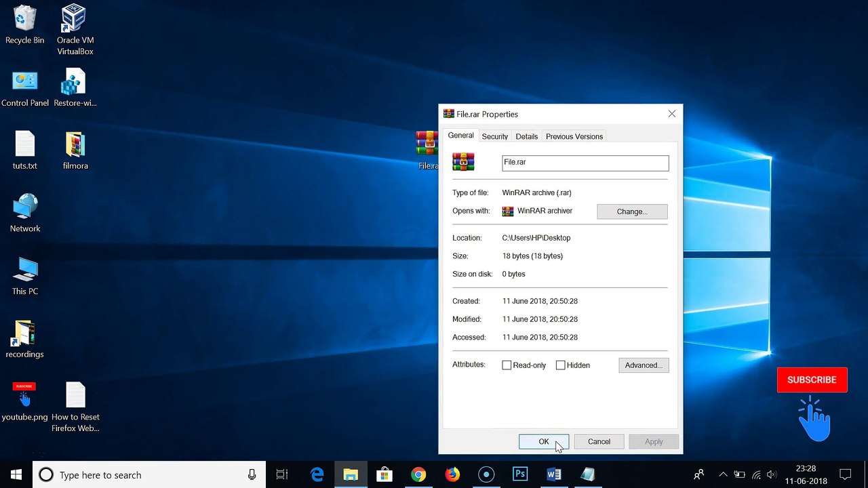
Task: Open the network Wi-Fi tray icon
Action: [x=755, y=474]
